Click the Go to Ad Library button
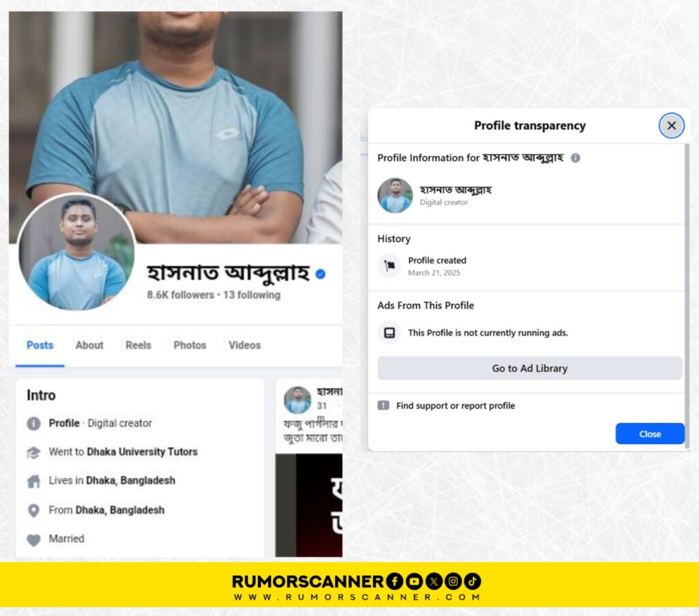699x616 pixels. coord(530,368)
